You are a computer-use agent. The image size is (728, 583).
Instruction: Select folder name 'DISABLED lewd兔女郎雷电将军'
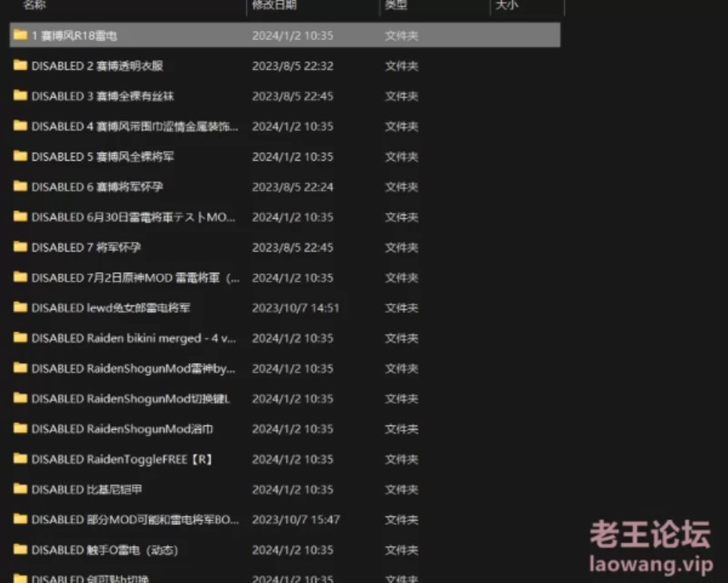pos(111,309)
